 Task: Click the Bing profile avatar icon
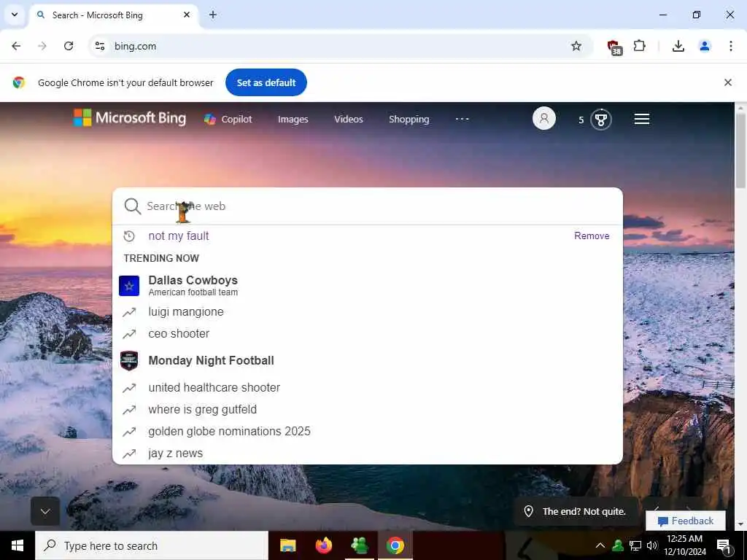pos(543,118)
